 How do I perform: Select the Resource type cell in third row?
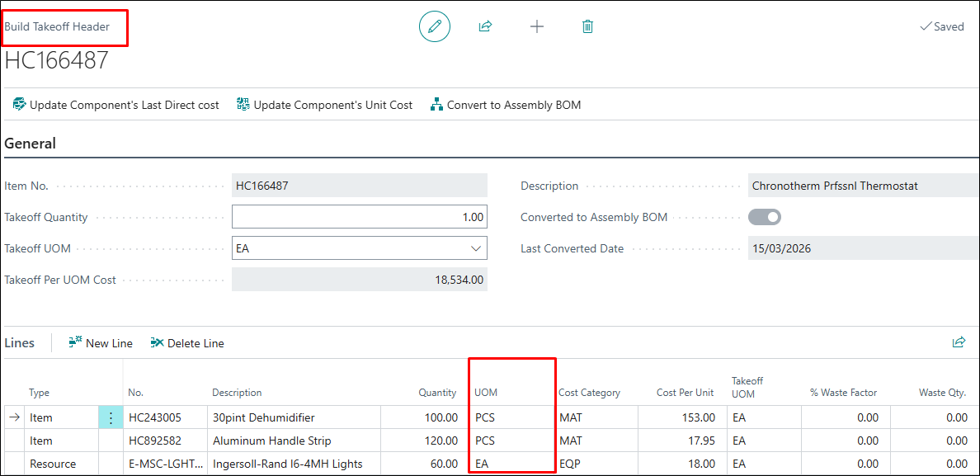(53, 464)
